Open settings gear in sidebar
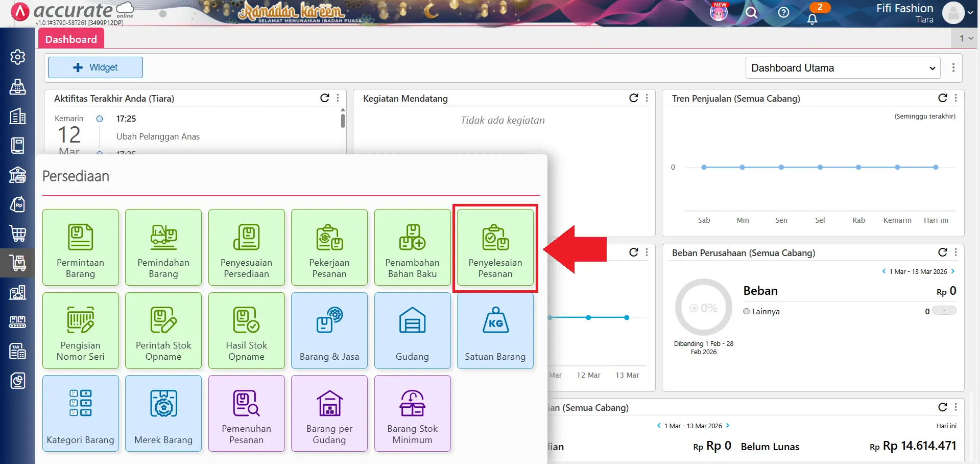The image size is (980, 464). (18, 57)
